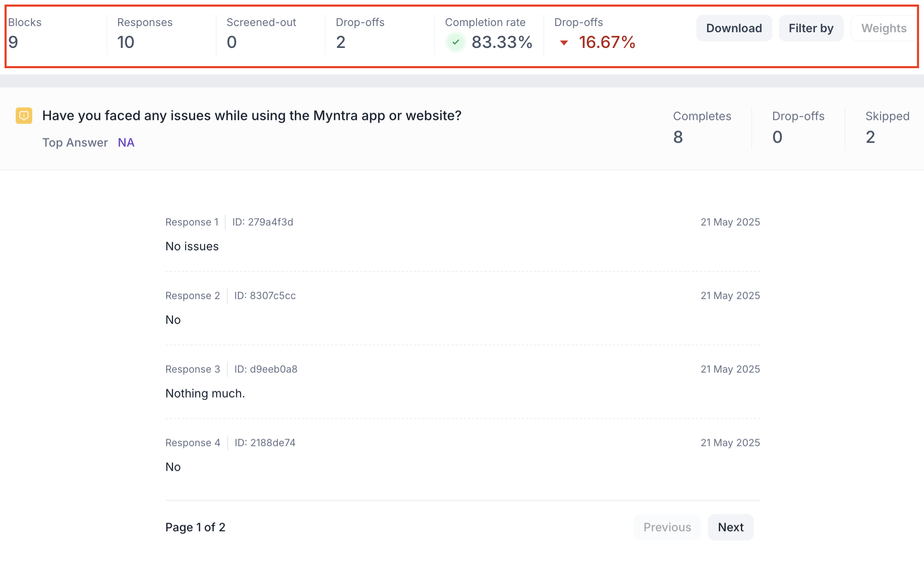This screenshot has height=581, width=924.
Task: Select Response 1 ID 279a4f3d
Action: click(262, 222)
